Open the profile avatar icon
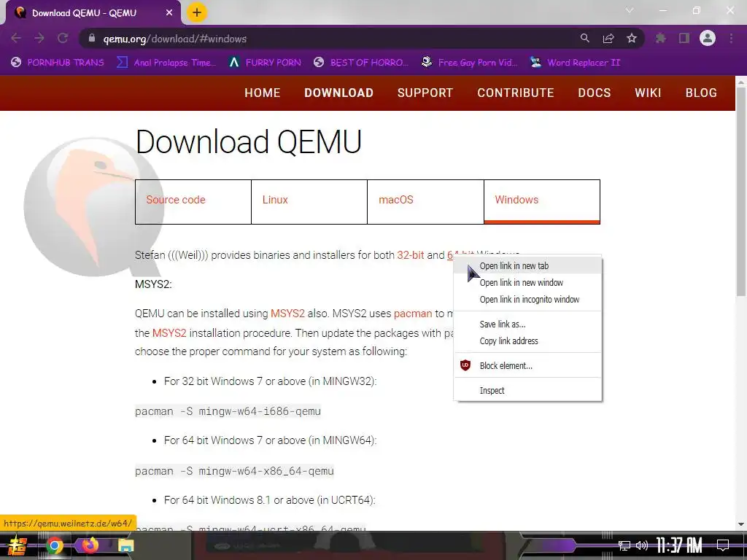The width and height of the screenshot is (747, 560). click(x=708, y=38)
